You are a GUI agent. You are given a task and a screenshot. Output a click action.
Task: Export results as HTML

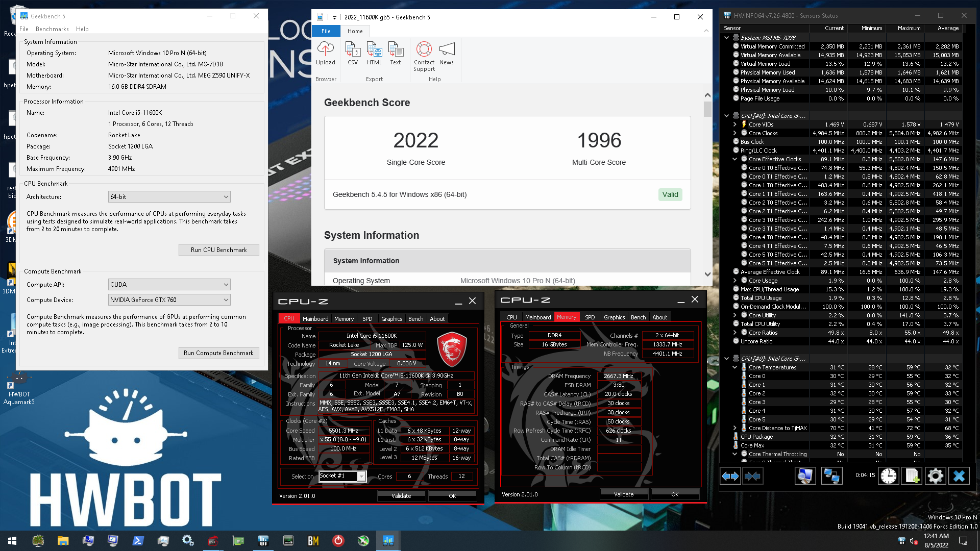(374, 54)
